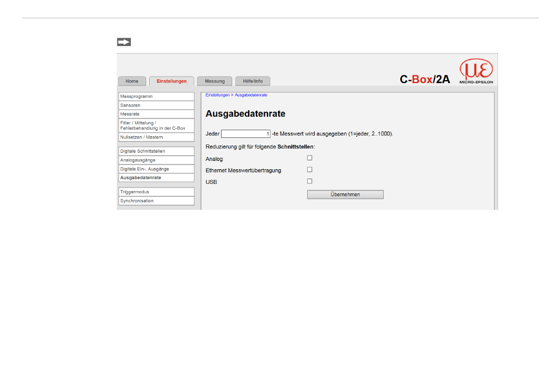Open the Home tab
This screenshot has width=560, height=392.
point(132,81)
